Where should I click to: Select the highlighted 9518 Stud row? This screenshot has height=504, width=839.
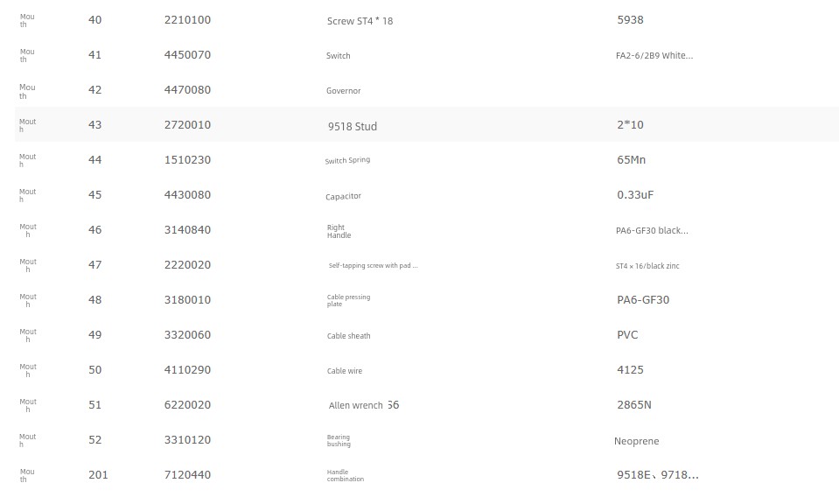tap(426, 124)
